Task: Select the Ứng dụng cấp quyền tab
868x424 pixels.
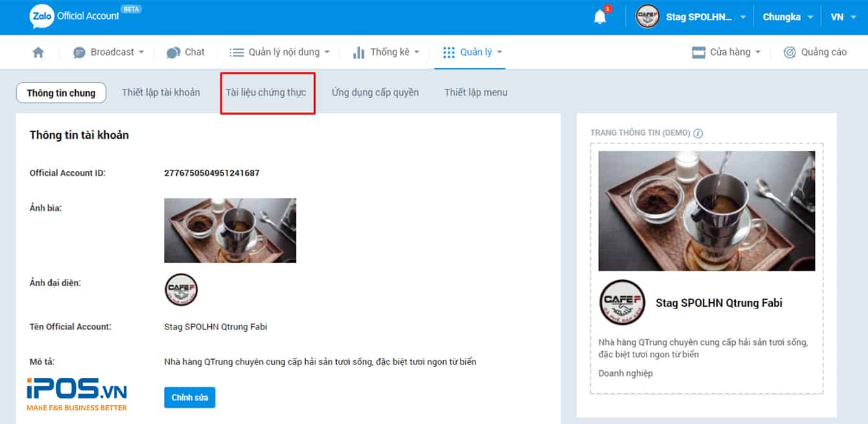Action: [374, 92]
